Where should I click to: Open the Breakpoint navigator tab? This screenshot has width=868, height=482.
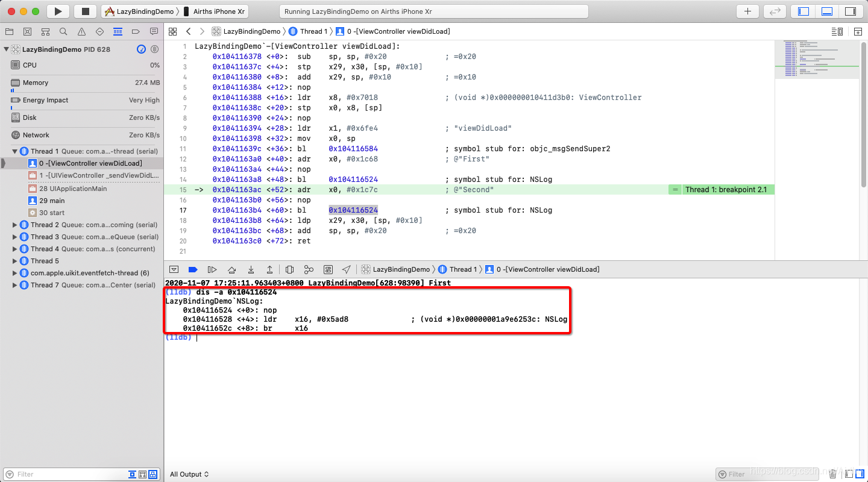coord(136,31)
